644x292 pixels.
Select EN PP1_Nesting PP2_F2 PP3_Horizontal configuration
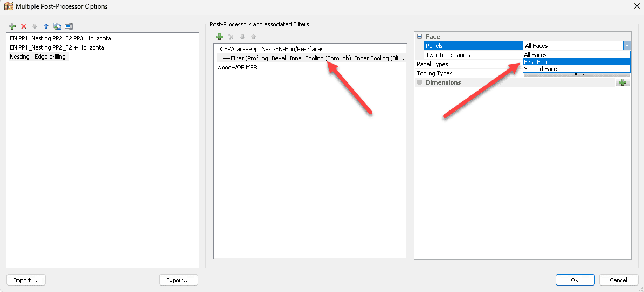pos(61,38)
